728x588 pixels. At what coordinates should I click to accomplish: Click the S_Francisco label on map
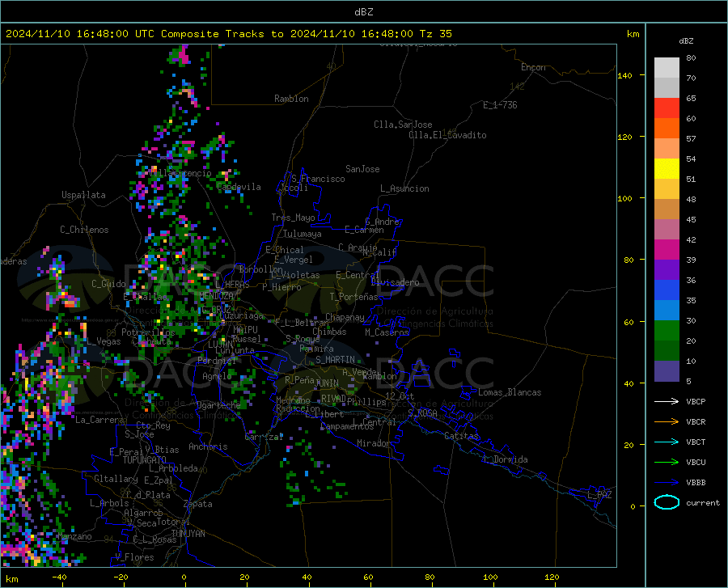[318, 179]
